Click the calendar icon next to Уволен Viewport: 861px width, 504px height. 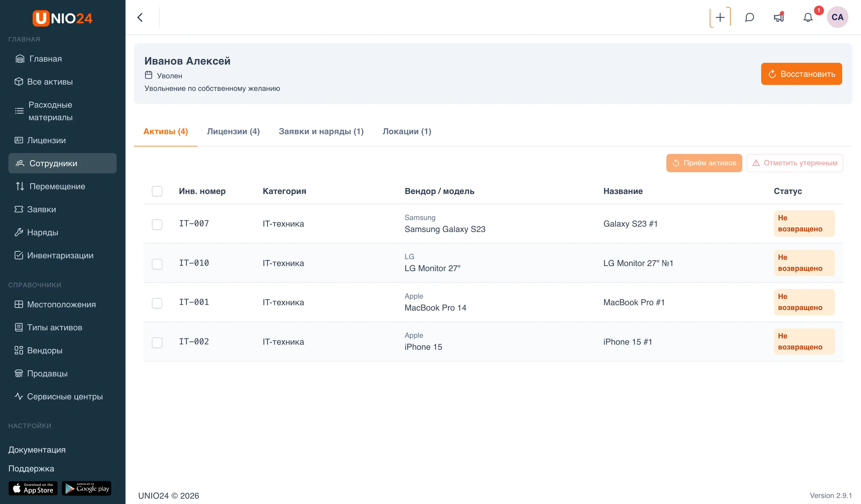pyautogui.click(x=149, y=75)
